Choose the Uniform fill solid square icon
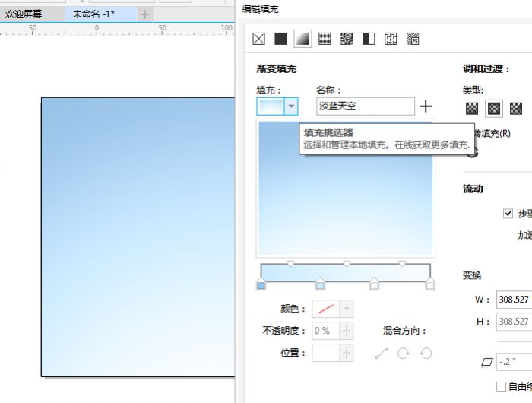 [x=280, y=39]
